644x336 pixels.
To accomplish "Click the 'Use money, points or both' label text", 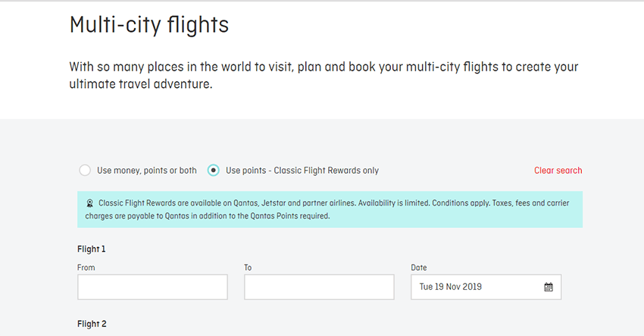I will pos(145,171).
